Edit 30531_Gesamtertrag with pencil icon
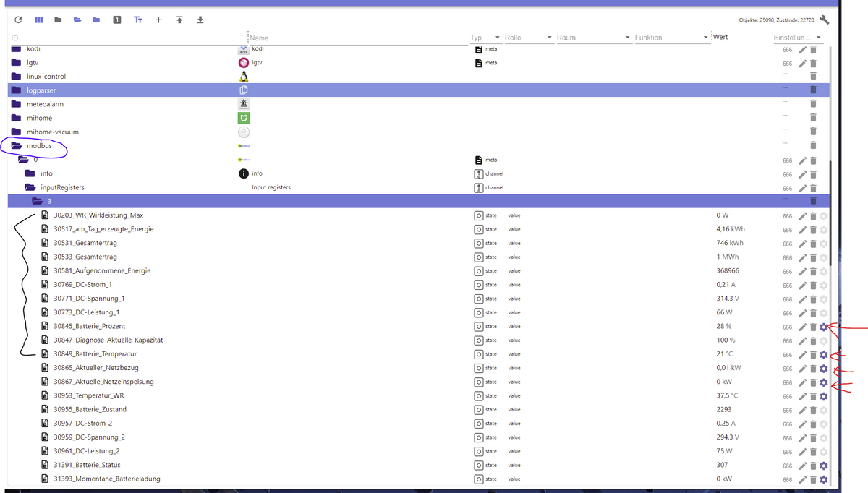 tap(802, 244)
